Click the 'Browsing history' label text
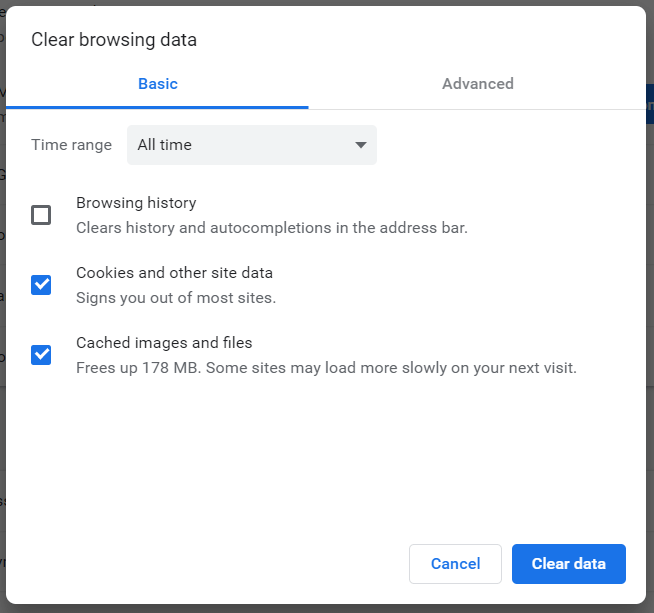 [136, 203]
